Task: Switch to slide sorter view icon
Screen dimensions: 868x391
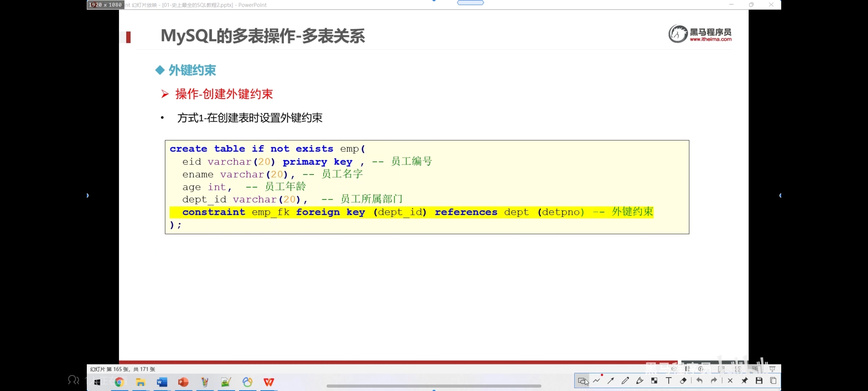Action: pyautogui.click(x=737, y=369)
